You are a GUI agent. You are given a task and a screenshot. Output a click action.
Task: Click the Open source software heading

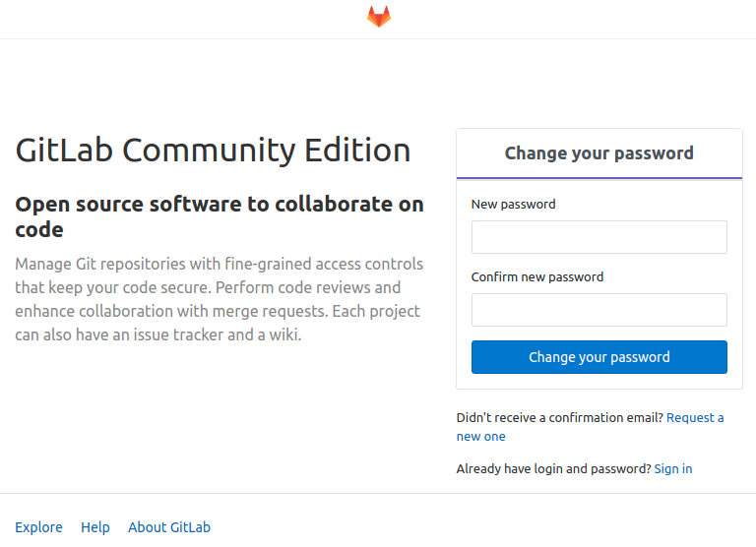point(220,216)
